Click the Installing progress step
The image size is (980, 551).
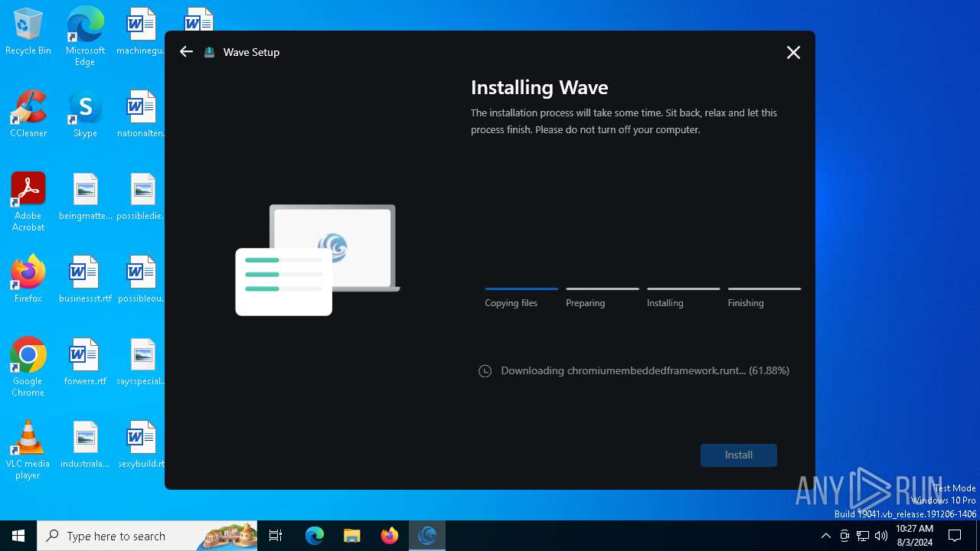click(x=683, y=297)
